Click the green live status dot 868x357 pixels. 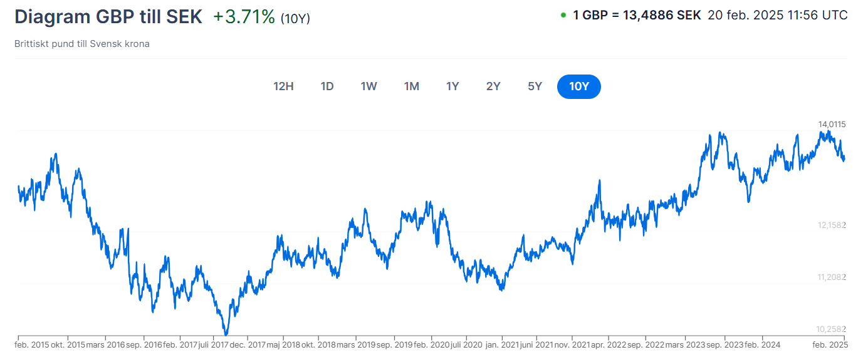(563, 16)
